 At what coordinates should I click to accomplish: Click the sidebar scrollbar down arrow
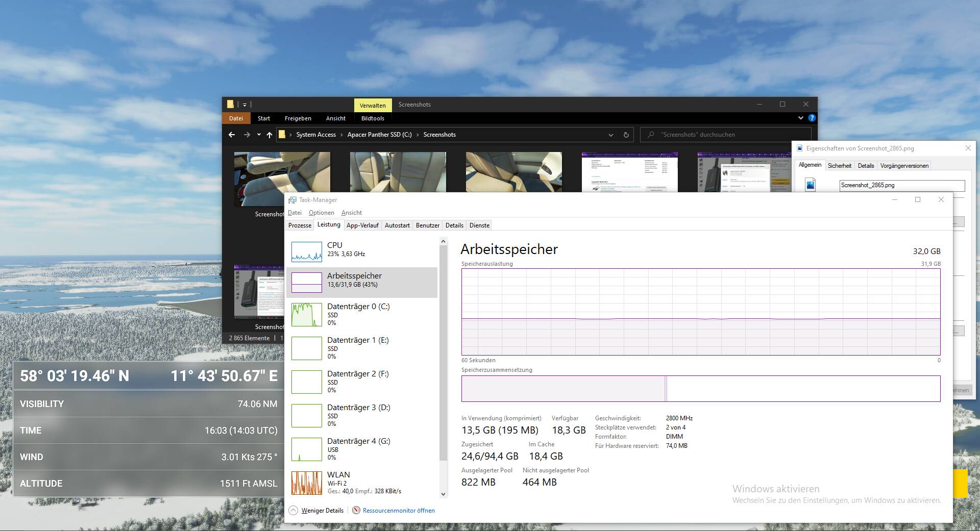click(443, 494)
